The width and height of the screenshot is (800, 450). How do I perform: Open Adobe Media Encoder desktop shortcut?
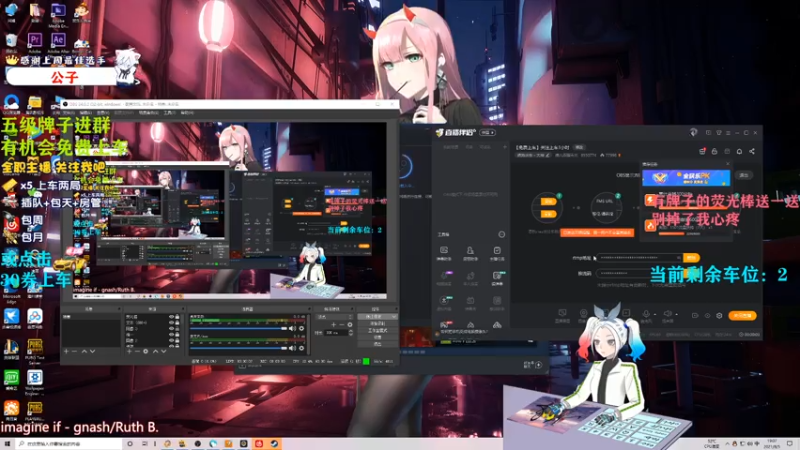(58, 11)
